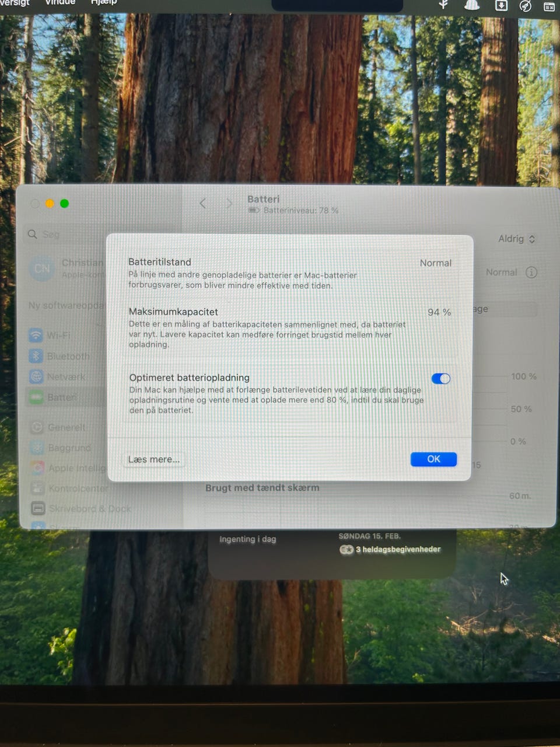Select the Netværk globe icon
Screen dimensions: 560x747
click(36, 376)
